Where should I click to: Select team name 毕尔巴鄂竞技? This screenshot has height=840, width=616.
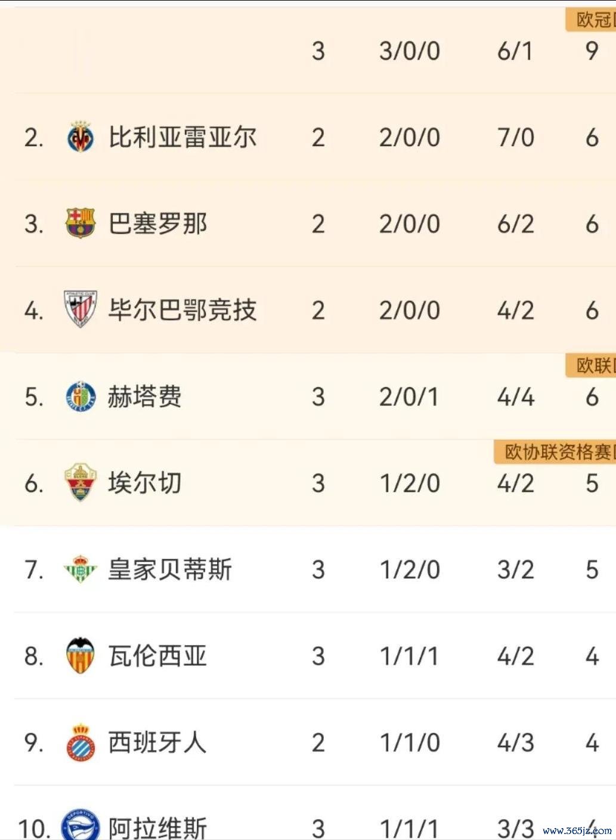182,310
